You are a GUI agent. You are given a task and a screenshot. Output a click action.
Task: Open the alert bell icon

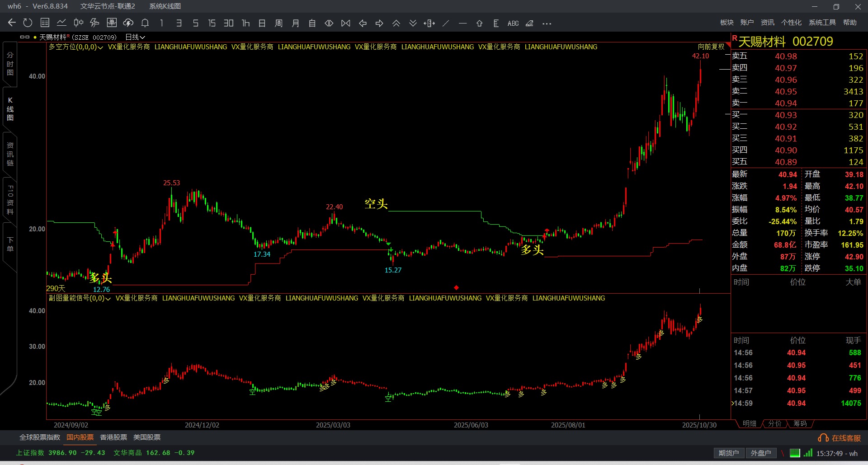(145, 23)
